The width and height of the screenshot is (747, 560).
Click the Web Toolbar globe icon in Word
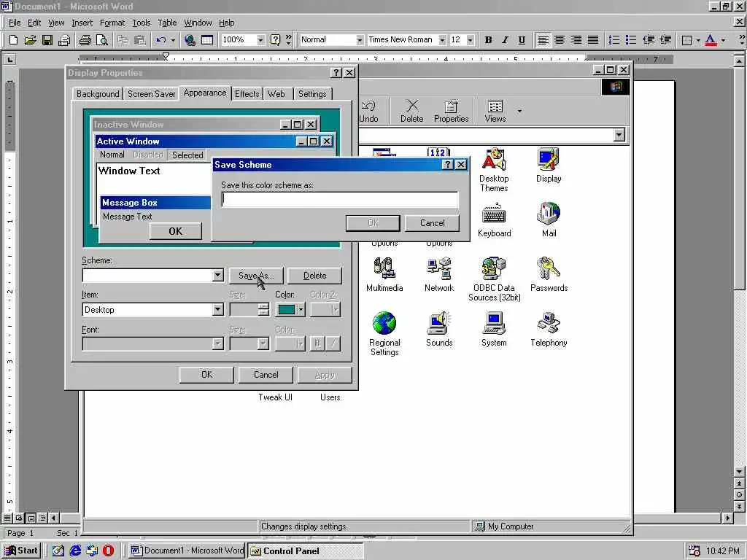click(x=190, y=40)
